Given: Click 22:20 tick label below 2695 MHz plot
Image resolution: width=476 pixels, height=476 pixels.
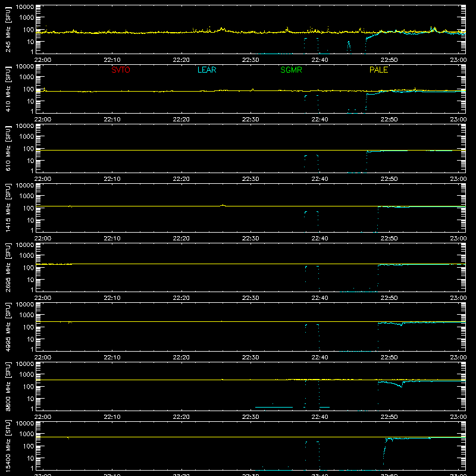Looking at the screenshot, I should pyautogui.click(x=181, y=298).
